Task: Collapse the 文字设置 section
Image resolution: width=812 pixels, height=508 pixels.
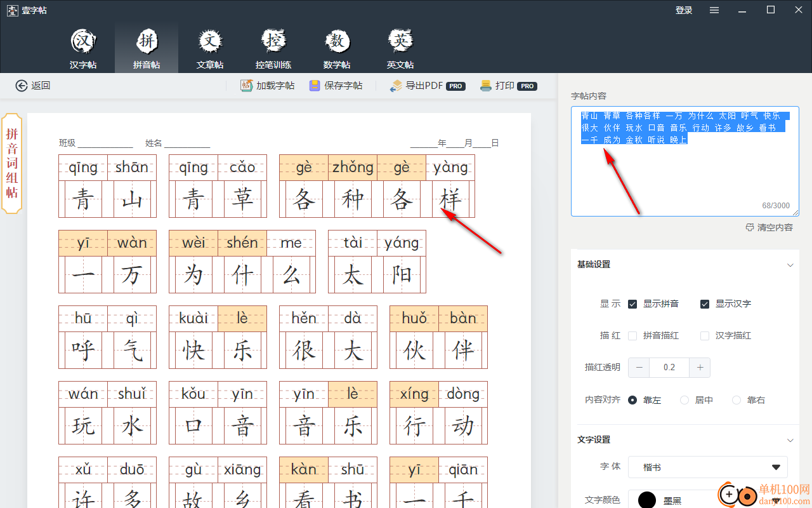Action: pos(790,440)
